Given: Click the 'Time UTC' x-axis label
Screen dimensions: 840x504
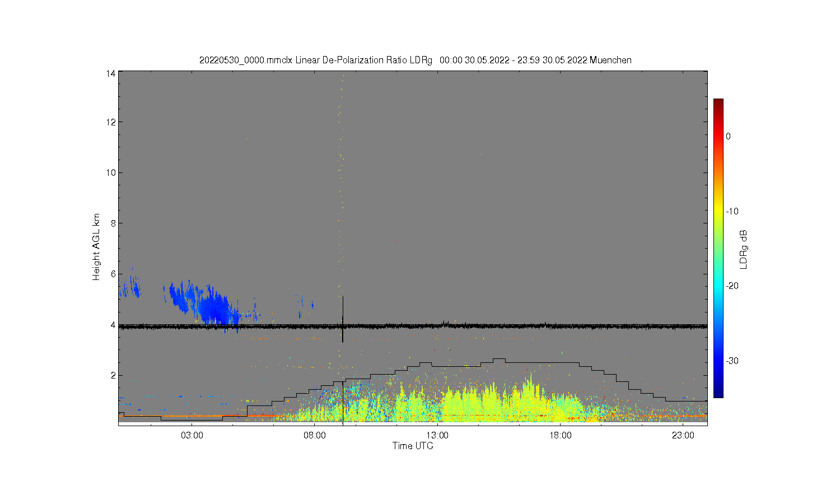Looking at the screenshot, I should click(x=413, y=446).
